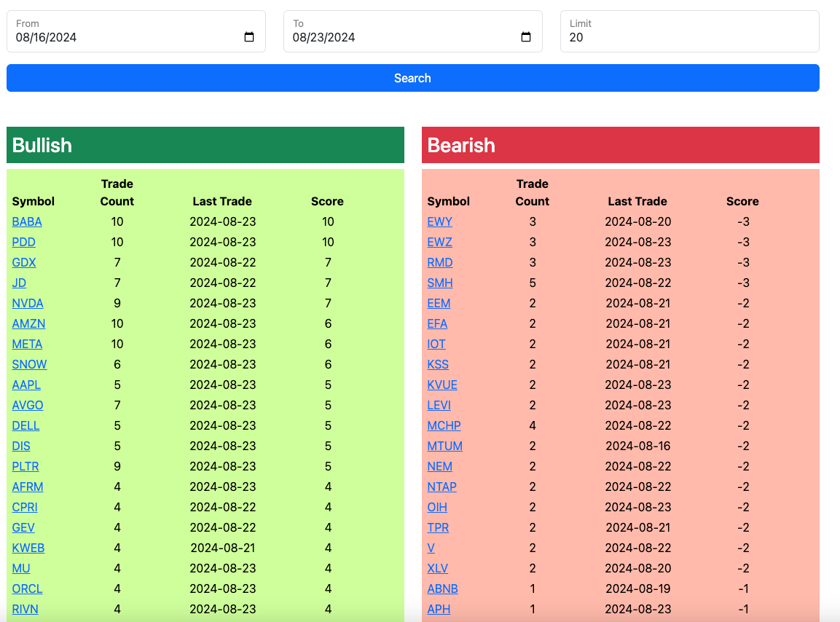Open the MU symbol link

pyautogui.click(x=21, y=568)
